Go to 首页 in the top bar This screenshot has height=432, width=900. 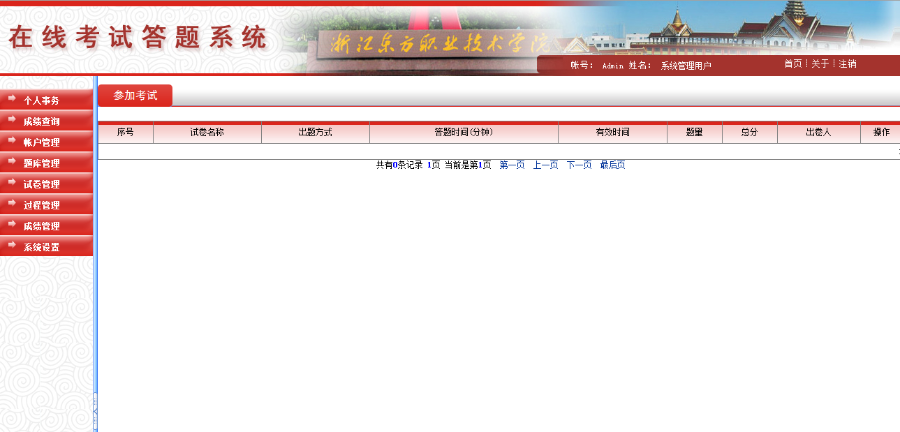point(793,64)
